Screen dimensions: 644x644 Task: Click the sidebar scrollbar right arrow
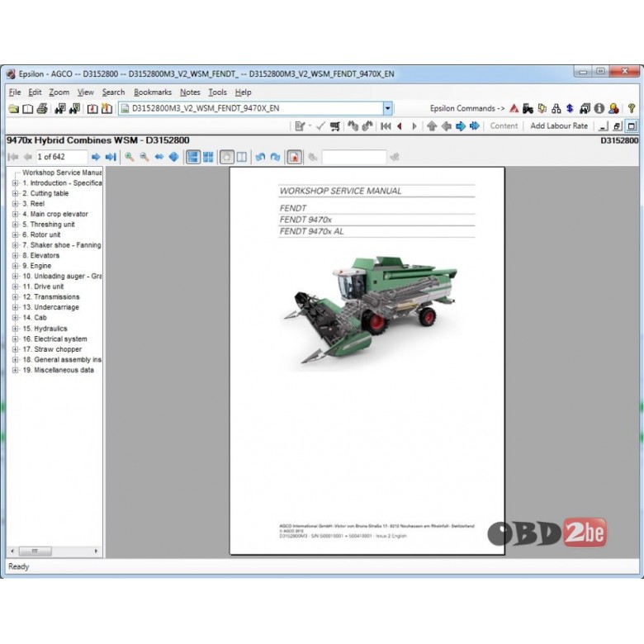(96, 552)
